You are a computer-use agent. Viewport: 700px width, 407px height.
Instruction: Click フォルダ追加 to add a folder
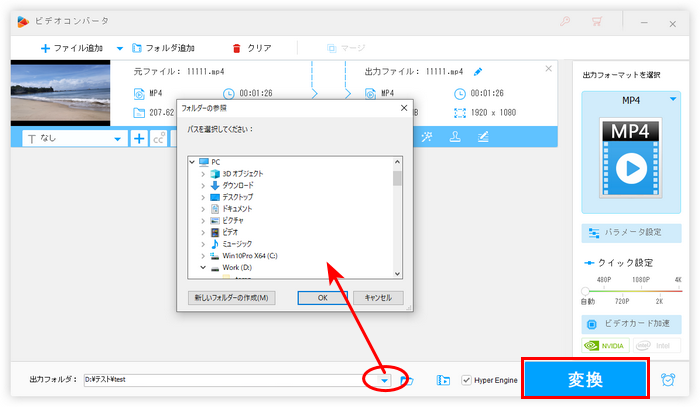[x=163, y=48]
